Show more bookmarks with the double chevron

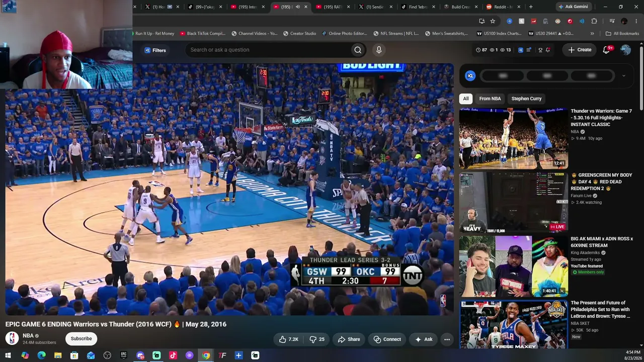tap(592, 34)
